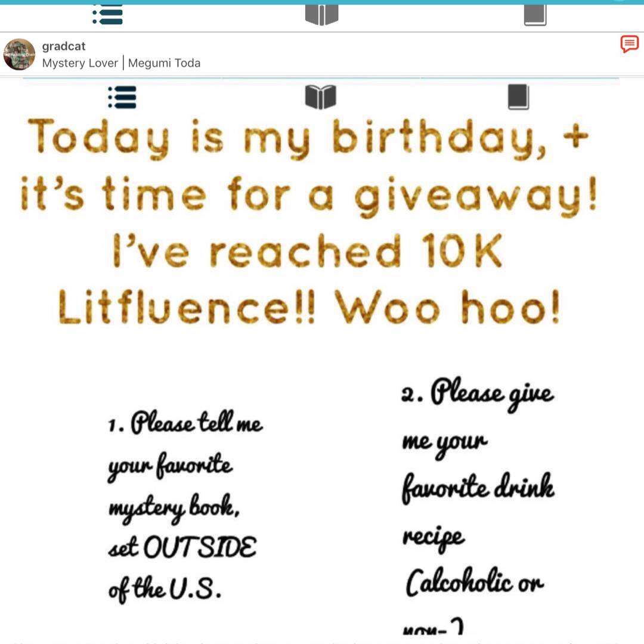
Task: View gradcat's profile picture
Action: [19, 54]
